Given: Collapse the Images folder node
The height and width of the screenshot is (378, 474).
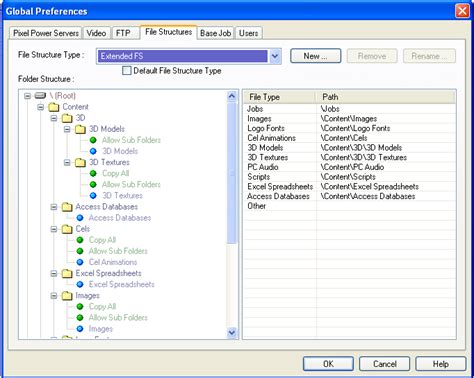Looking at the screenshot, I should [x=54, y=296].
